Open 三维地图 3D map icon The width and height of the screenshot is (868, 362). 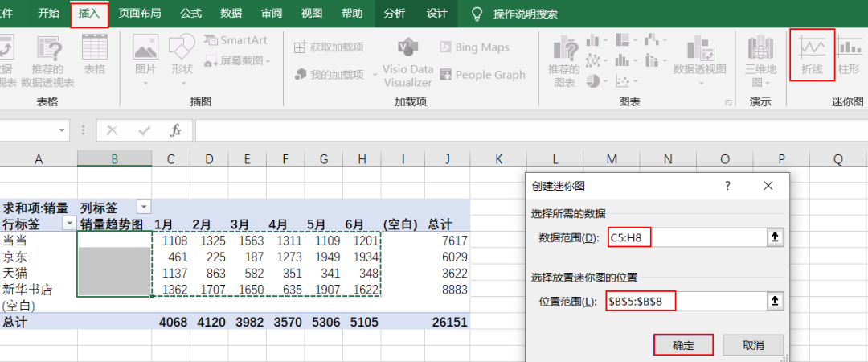click(x=760, y=47)
